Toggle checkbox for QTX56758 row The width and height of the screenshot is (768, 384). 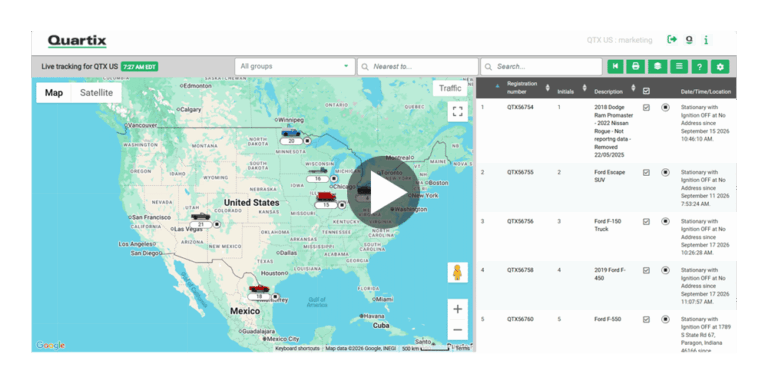click(x=646, y=270)
